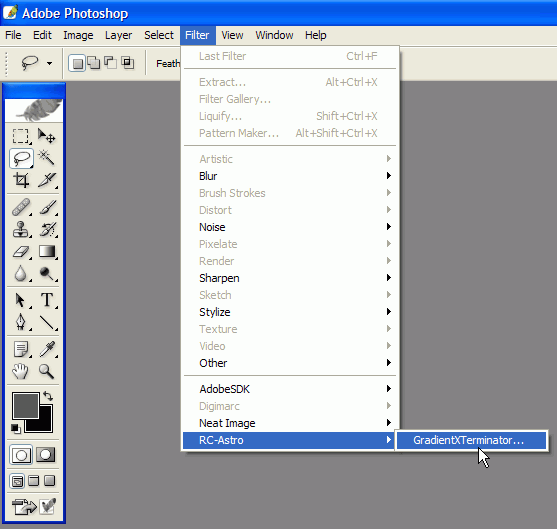The image size is (557, 529).
Task: Enable Standard Mode editing
Action: coord(21,455)
